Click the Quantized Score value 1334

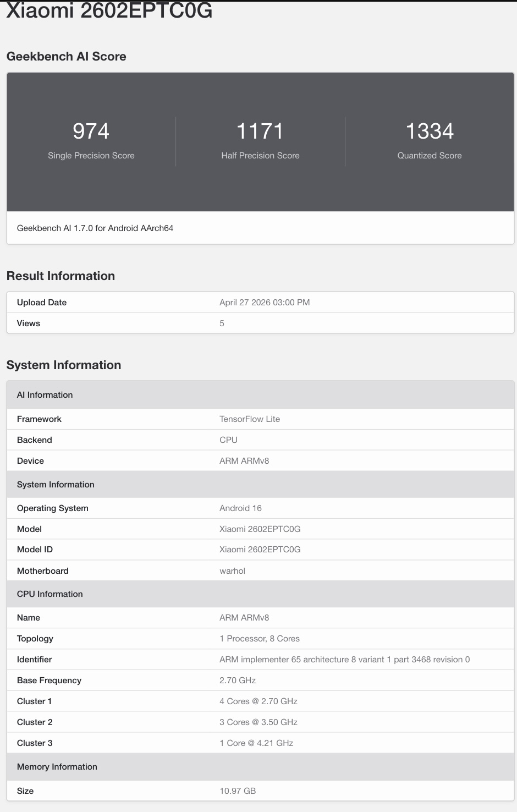pos(430,131)
